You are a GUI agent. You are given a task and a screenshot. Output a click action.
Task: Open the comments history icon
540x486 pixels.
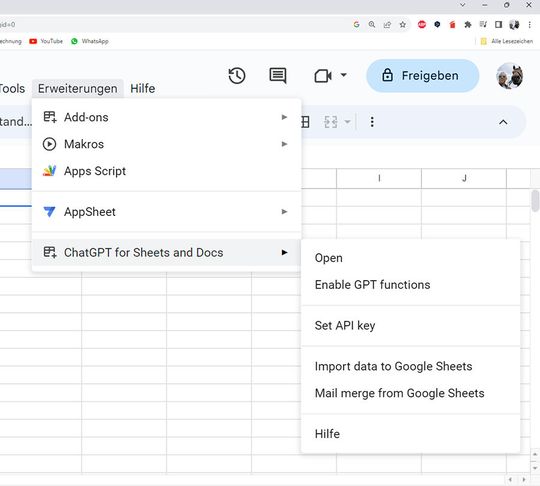(278, 75)
